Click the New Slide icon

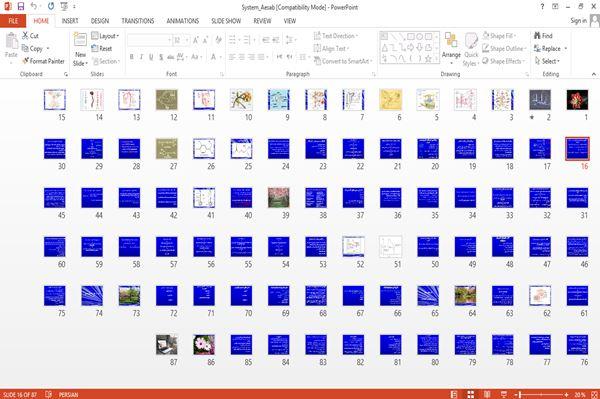coord(80,40)
